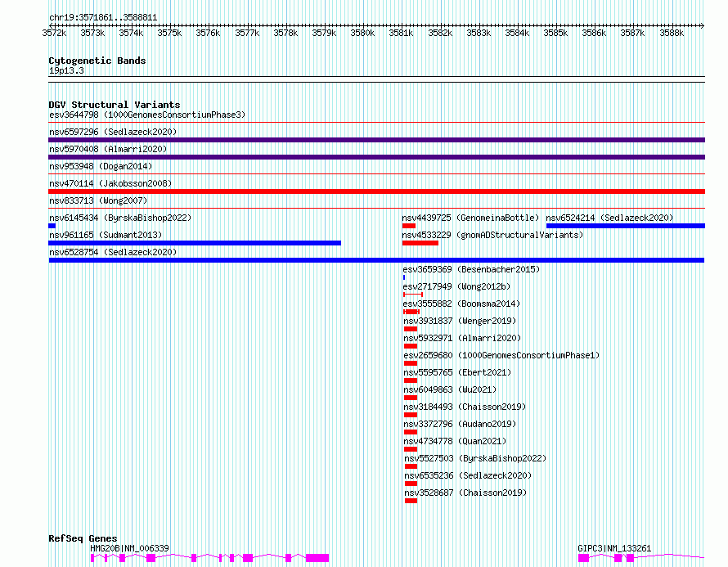Click the red bar under nsv4533229
Viewport: 728px width, 567px height.
(420, 243)
